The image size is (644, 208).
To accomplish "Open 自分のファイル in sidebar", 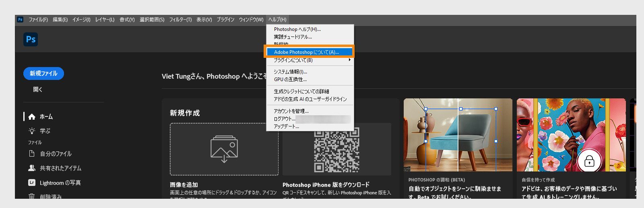I will pyautogui.click(x=56, y=154).
